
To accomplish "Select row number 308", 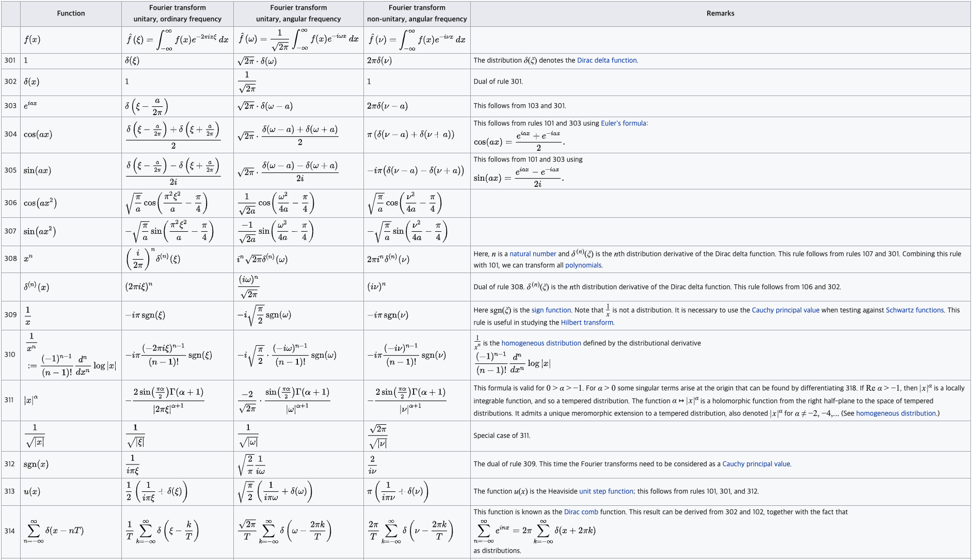I will point(10,259).
